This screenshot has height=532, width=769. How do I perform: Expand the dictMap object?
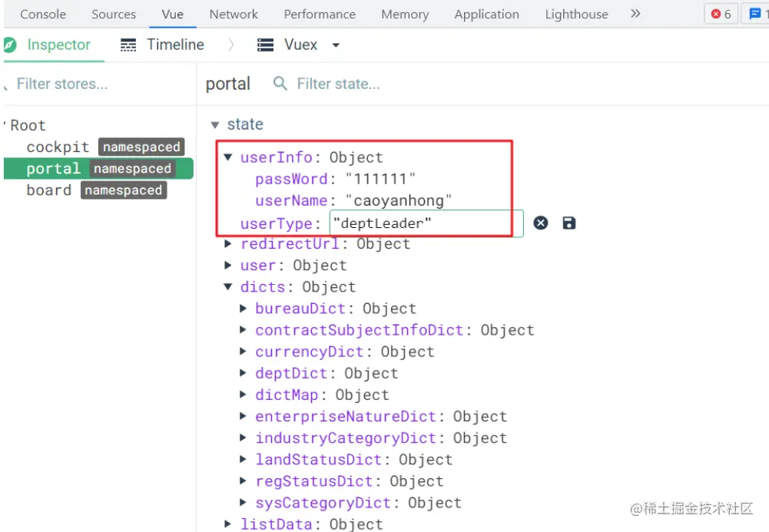click(x=243, y=395)
